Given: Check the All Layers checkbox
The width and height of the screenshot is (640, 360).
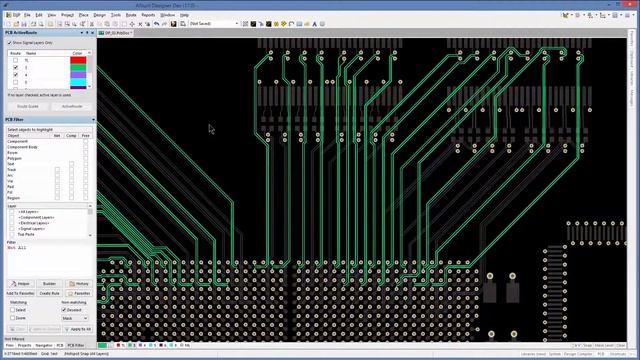Looking at the screenshot, I should coord(12,212).
